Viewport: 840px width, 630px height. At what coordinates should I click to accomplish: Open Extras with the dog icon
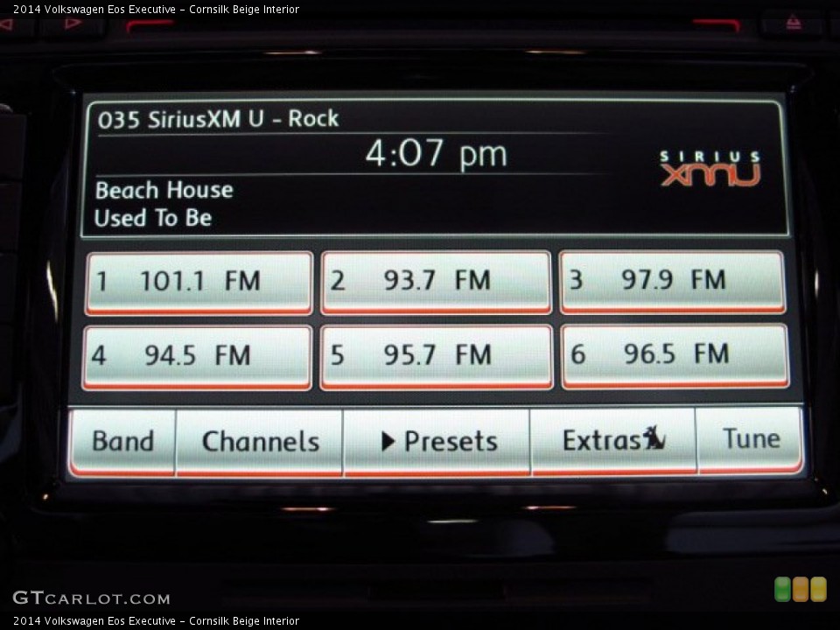(614, 441)
